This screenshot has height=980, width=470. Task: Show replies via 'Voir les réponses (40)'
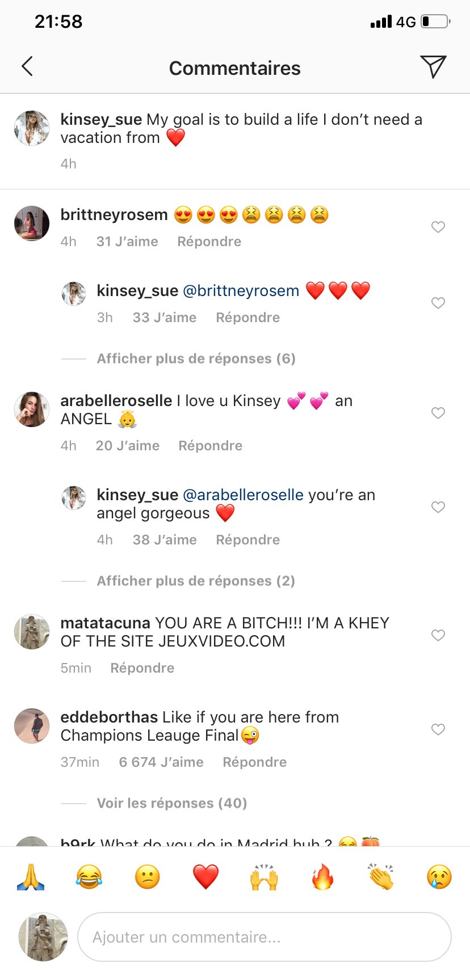[171, 803]
